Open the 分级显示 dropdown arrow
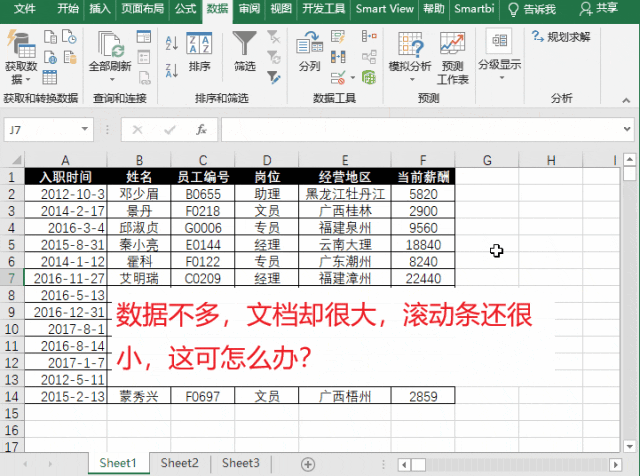 [502, 78]
